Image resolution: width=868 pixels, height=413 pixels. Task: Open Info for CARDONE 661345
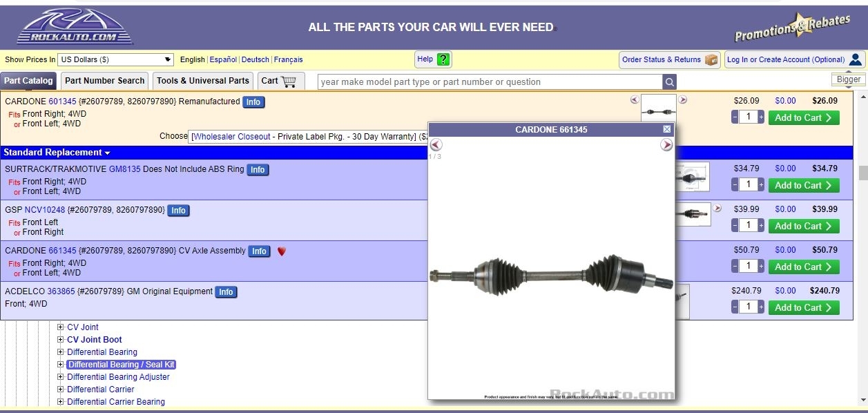click(260, 251)
